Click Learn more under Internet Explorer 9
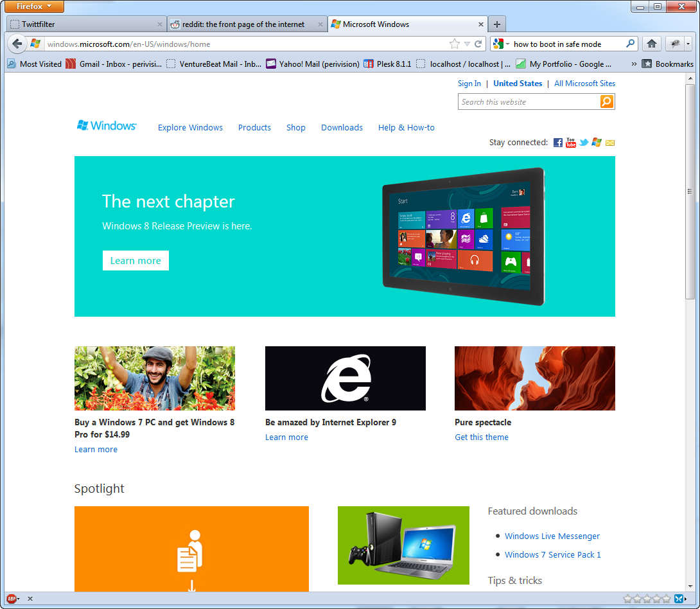Screen dimensions: 700x609 (286, 437)
